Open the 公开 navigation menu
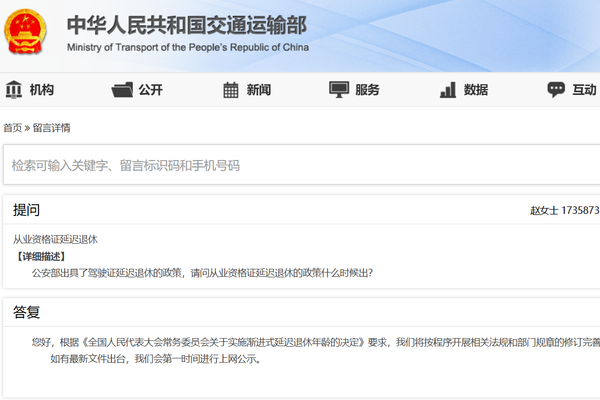 point(150,90)
